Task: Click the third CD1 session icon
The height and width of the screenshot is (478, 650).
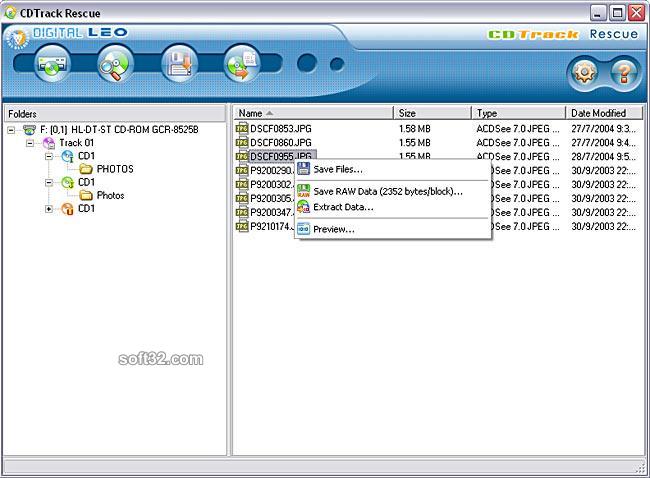Action: pyautogui.click(x=68, y=209)
